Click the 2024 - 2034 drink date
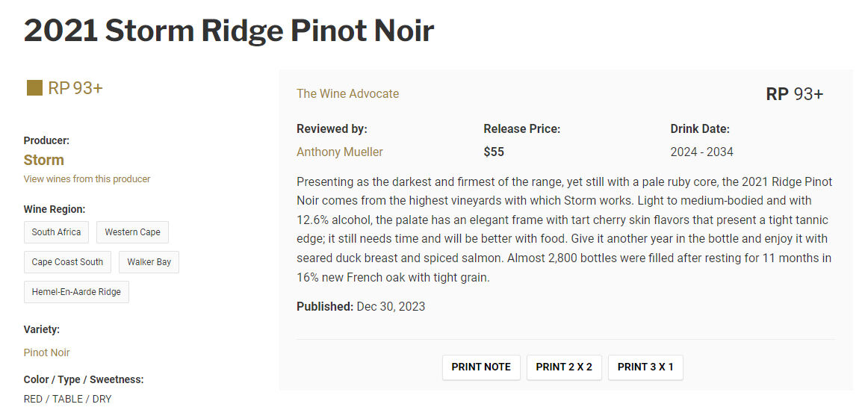The height and width of the screenshot is (410, 868). coord(701,152)
